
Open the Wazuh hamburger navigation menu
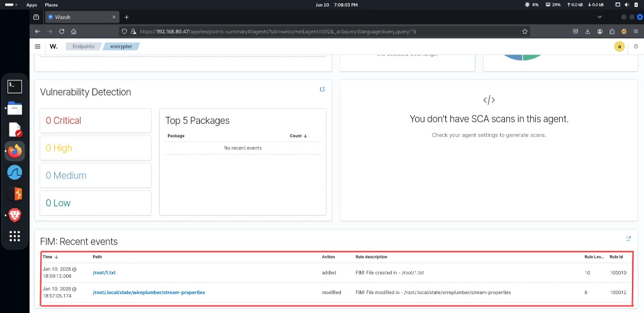[x=38, y=47]
